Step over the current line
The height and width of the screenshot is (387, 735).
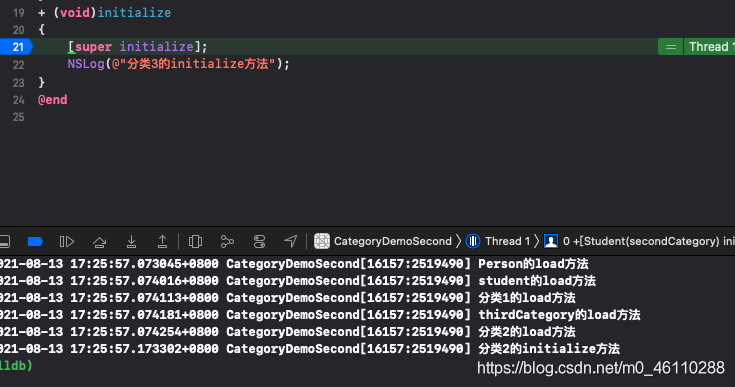point(99,242)
